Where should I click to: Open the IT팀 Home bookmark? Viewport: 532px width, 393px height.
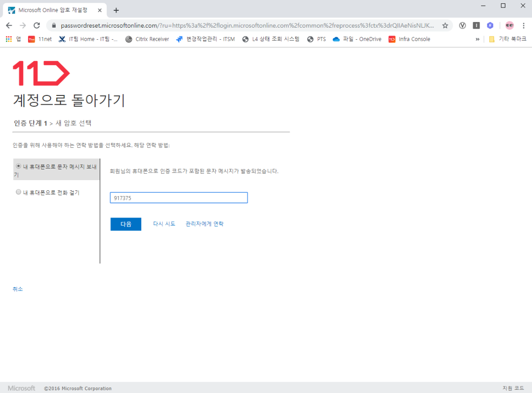[x=88, y=39]
